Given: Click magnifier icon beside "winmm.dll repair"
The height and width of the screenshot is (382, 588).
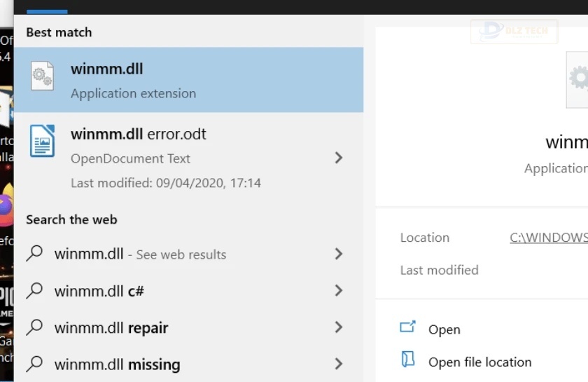Looking at the screenshot, I should pyautogui.click(x=34, y=327).
